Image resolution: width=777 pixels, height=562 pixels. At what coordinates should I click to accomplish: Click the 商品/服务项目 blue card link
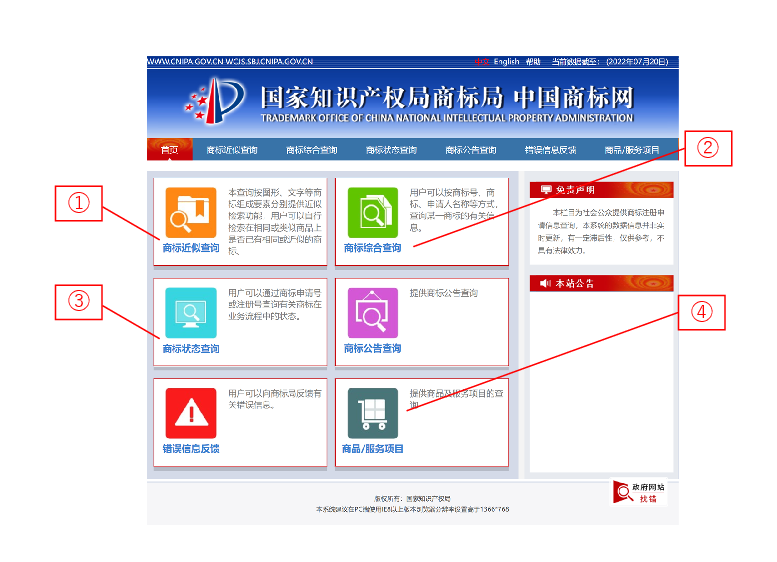(x=373, y=449)
